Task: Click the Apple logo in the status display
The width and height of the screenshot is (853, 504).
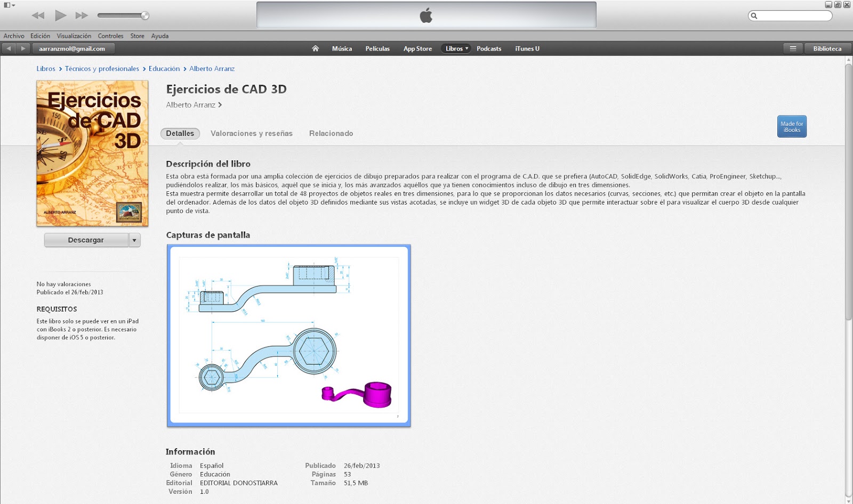Action: coord(426,15)
